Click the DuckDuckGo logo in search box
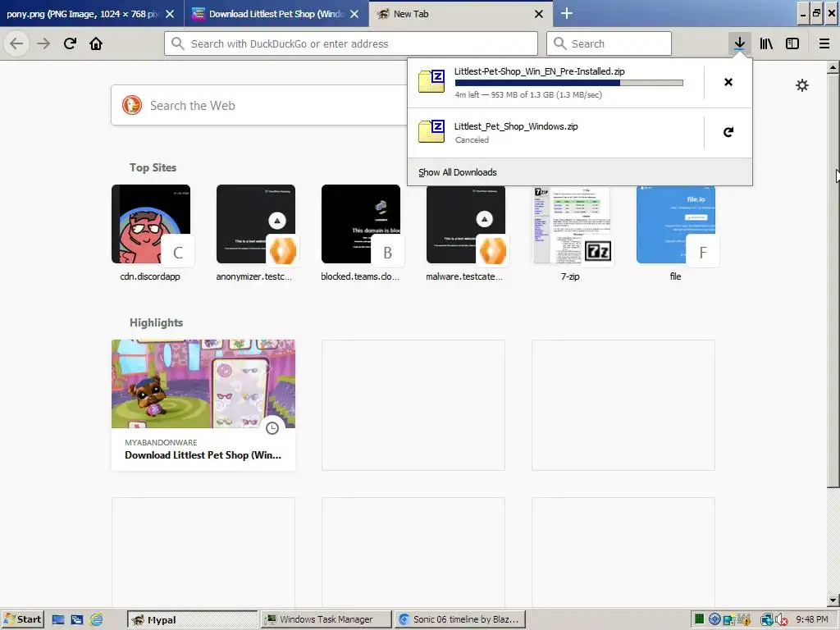Viewport: 840px width, 630px height. 132,106
